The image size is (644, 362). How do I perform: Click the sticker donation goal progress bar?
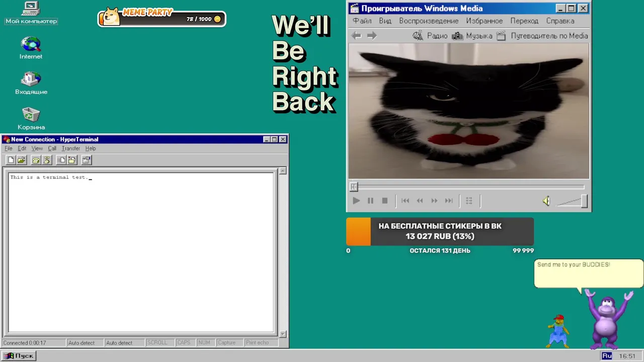pos(440,231)
